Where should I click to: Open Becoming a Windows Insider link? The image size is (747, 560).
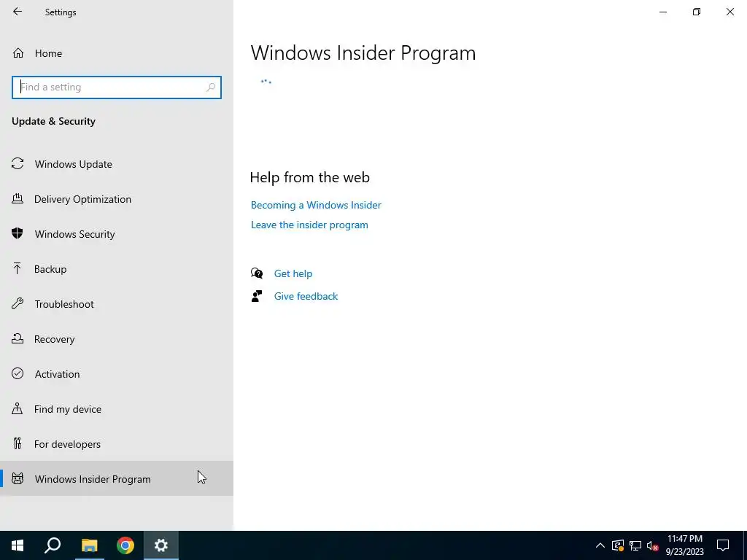[316, 205]
